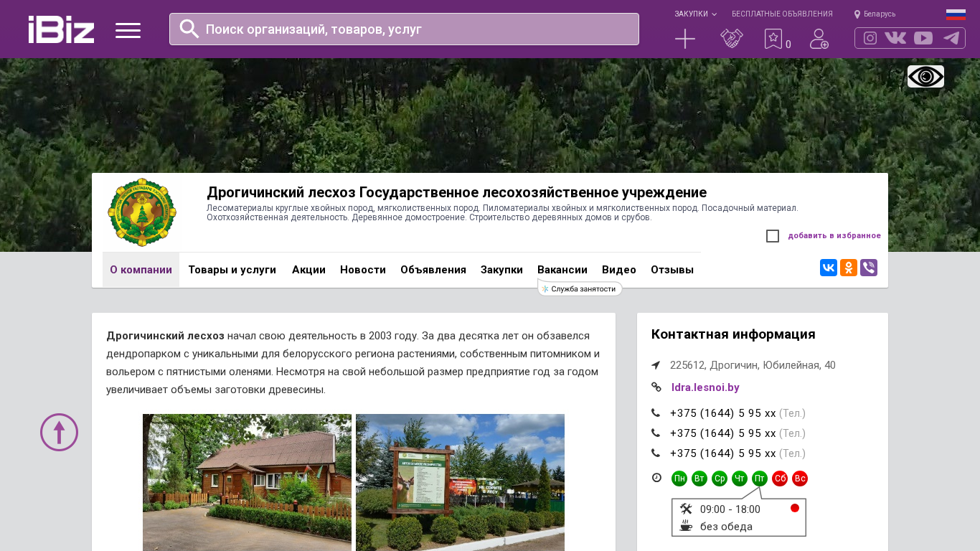Select the Пт weekday schedule circle
This screenshot has width=980, height=551.
[x=760, y=479]
